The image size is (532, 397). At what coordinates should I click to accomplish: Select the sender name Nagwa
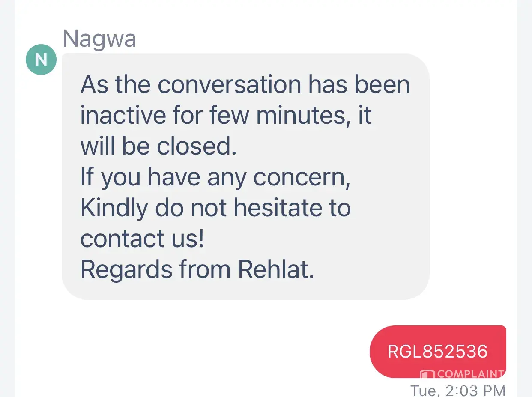(99, 39)
